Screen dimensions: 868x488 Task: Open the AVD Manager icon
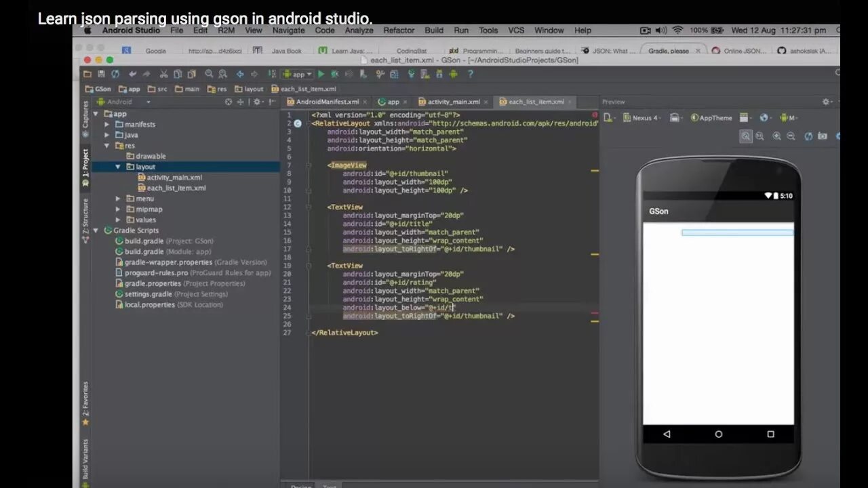[425, 74]
